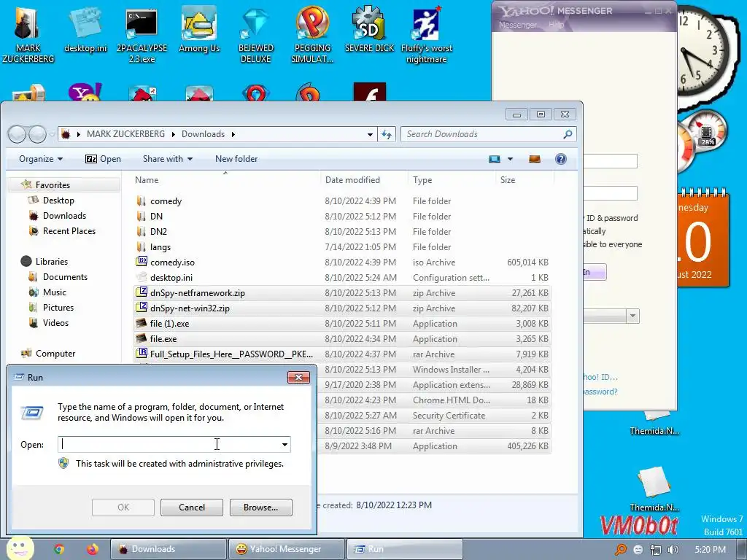The image size is (747, 560).
Task: Click the Run dialog Open text field
Action: [174, 444]
